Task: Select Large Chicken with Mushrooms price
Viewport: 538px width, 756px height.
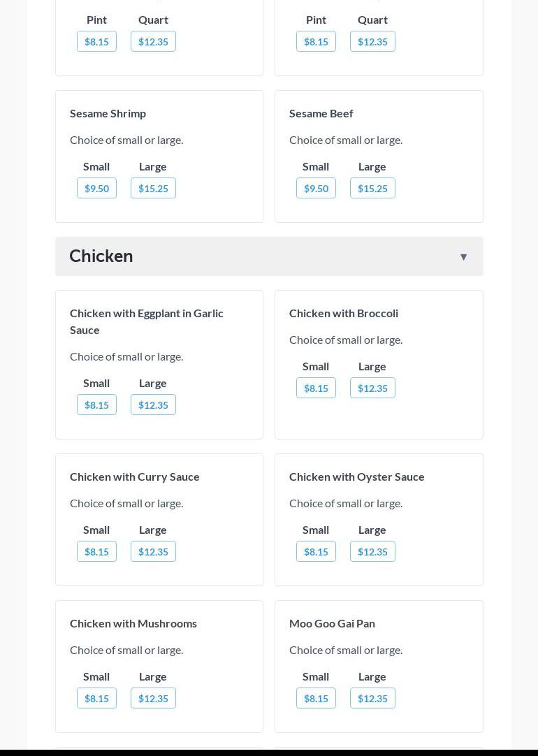Action: 153,699
